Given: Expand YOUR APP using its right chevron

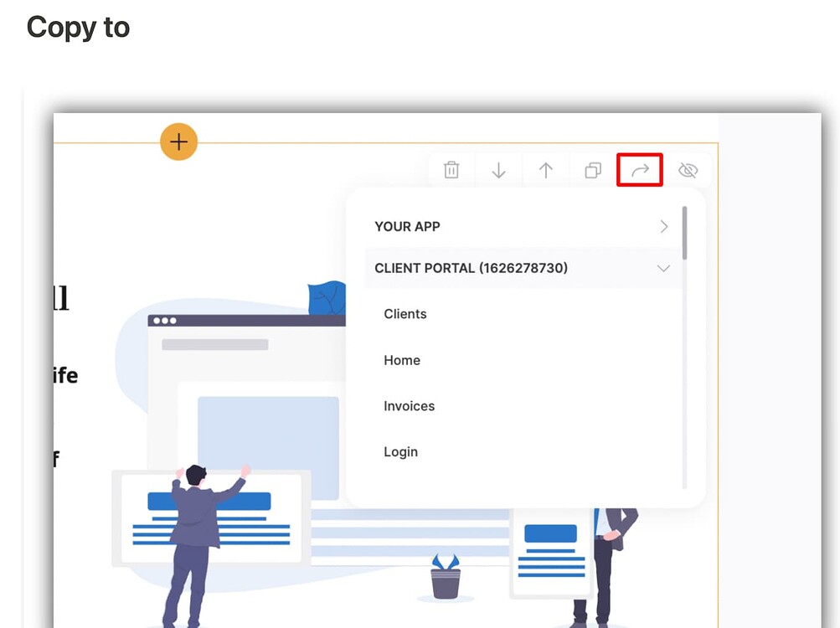Looking at the screenshot, I should [663, 226].
